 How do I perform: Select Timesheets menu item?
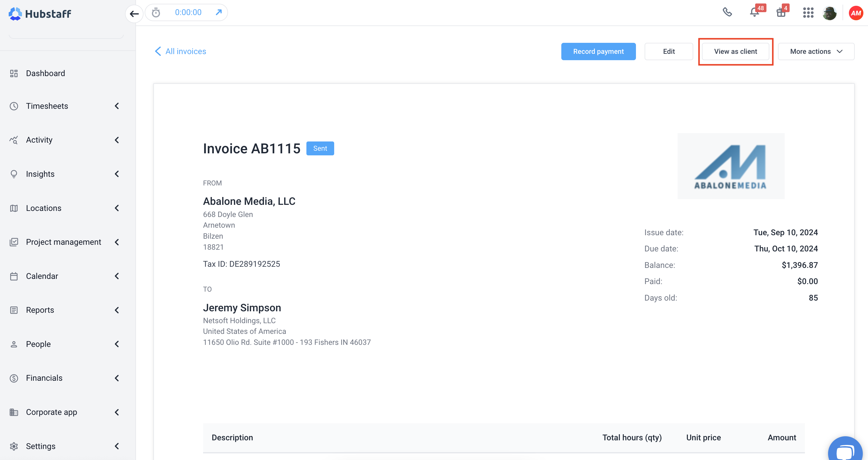[x=47, y=106]
